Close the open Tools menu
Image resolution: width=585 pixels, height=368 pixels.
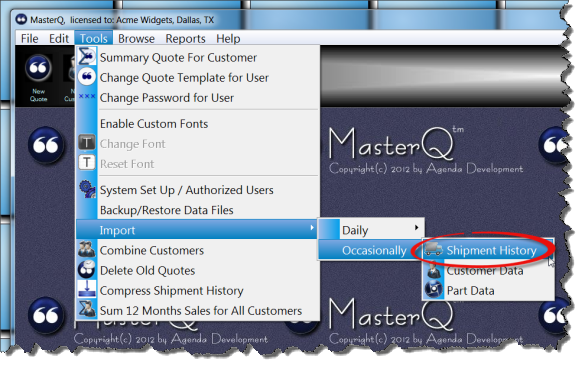pos(93,38)
